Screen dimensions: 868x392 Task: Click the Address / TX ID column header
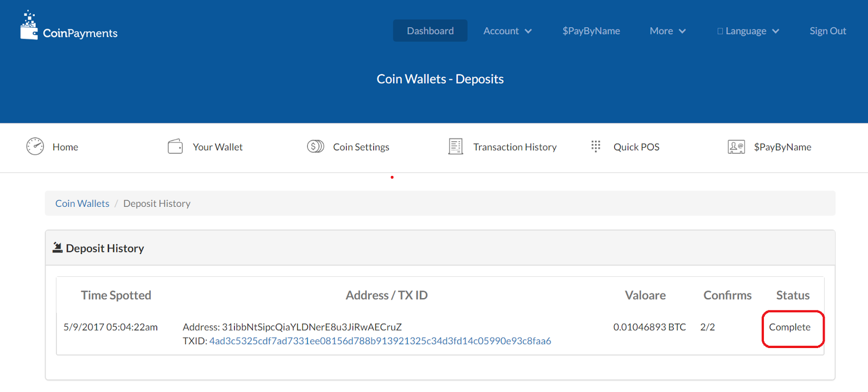(x=387, y=295)
